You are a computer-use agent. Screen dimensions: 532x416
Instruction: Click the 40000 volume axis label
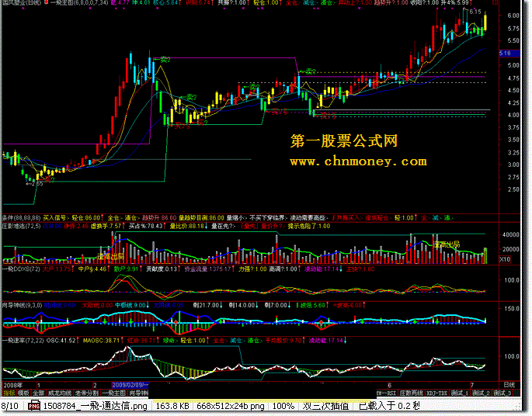511,234
